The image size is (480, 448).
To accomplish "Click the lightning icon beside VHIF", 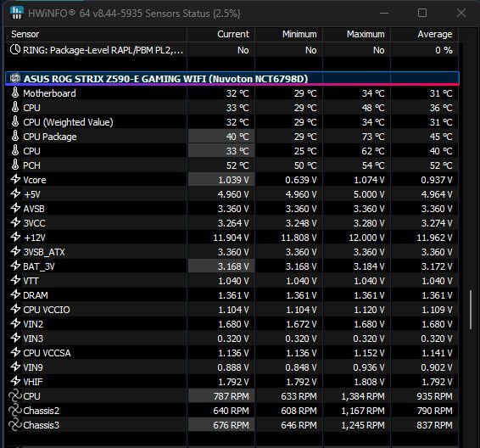I will click(x=15, y=381).
